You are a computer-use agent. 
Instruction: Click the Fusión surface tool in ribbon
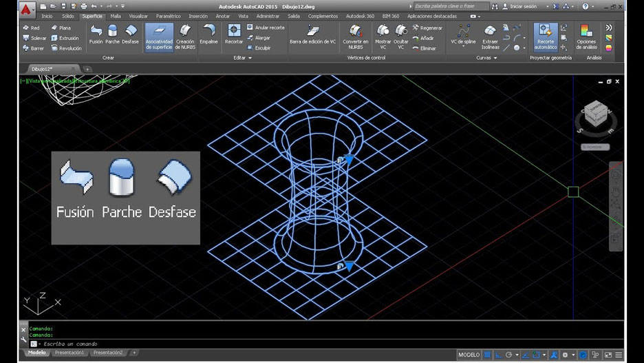click(x=96, y=34)
